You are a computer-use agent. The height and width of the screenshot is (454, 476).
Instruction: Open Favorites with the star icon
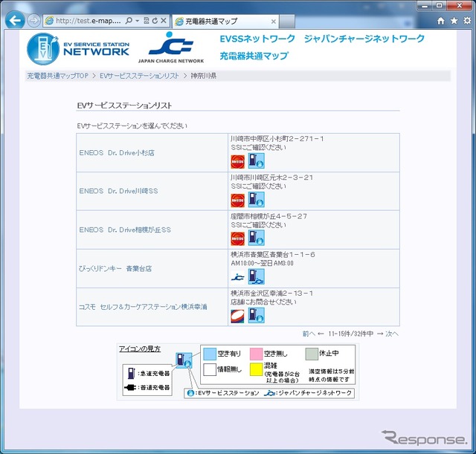(x=454, y=21)
